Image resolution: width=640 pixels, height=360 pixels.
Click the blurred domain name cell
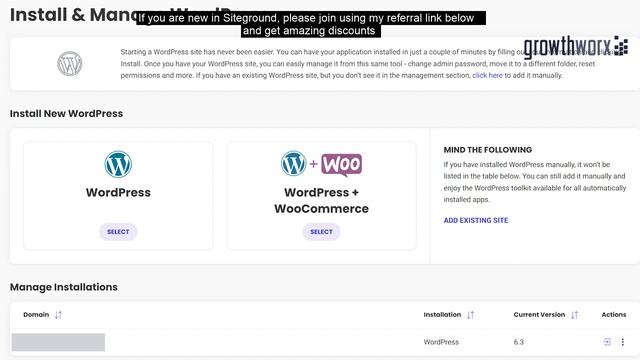pos(58,342)
